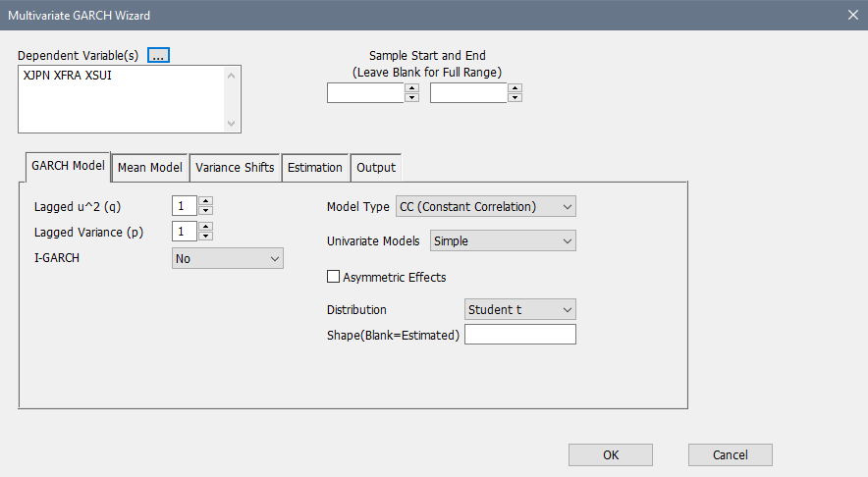Open the I-GARCH dropdown
The width and height of the screenshot is (868, 477).
click(x=228, y=258)
